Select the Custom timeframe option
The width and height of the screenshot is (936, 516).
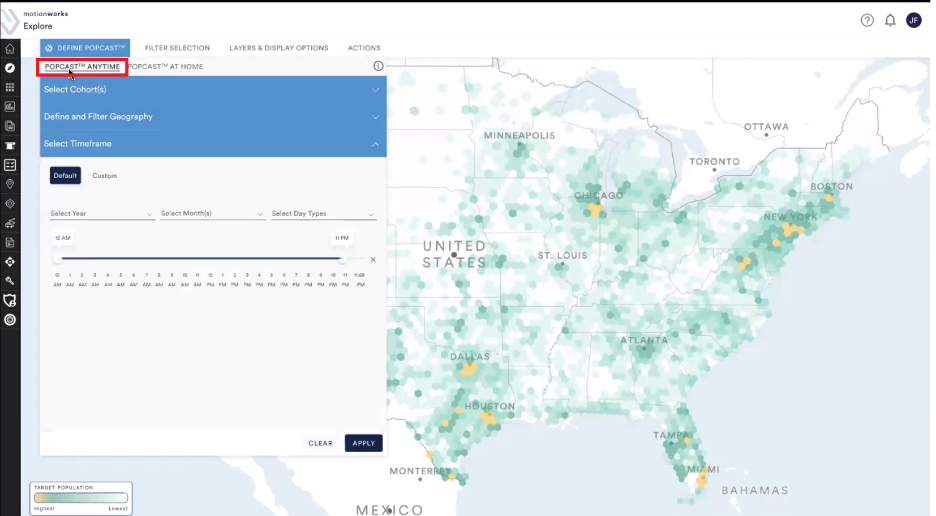[x=104, y=176]
